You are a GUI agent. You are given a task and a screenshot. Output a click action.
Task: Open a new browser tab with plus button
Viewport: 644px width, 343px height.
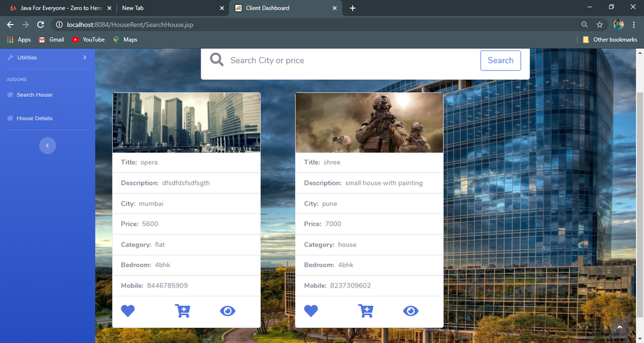click(352, 8)
